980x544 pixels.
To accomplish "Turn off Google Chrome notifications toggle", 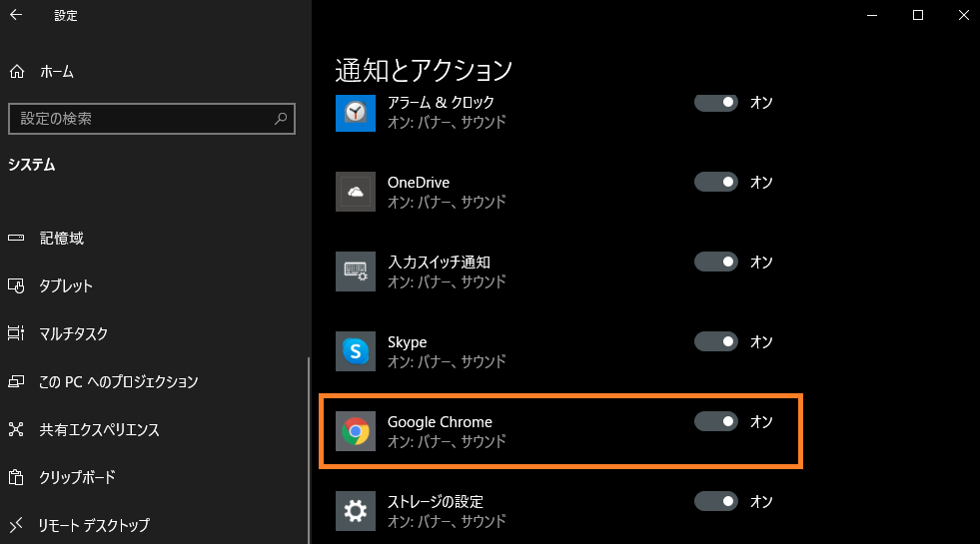I will [716, 421].
